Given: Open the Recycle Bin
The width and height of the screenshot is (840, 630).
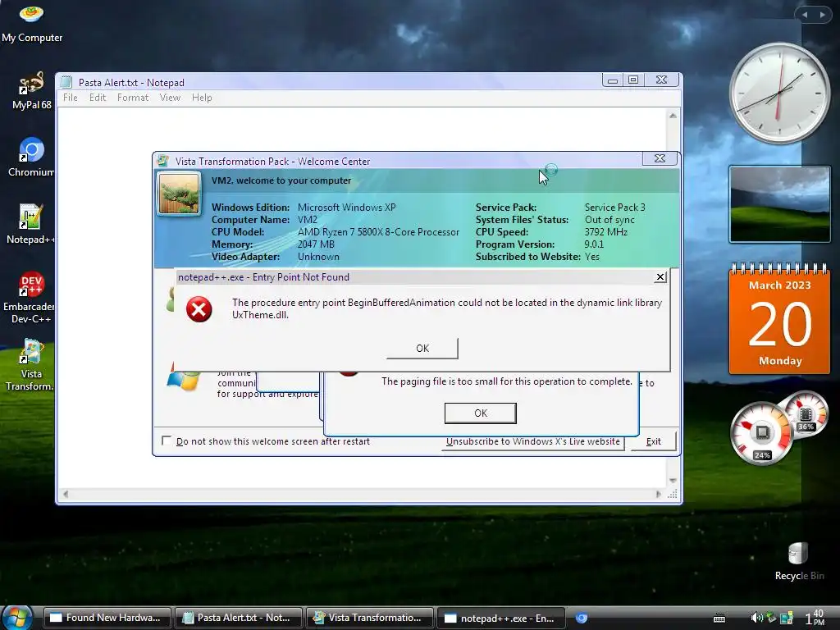Looking at the screenshot, I should (799, 561).
